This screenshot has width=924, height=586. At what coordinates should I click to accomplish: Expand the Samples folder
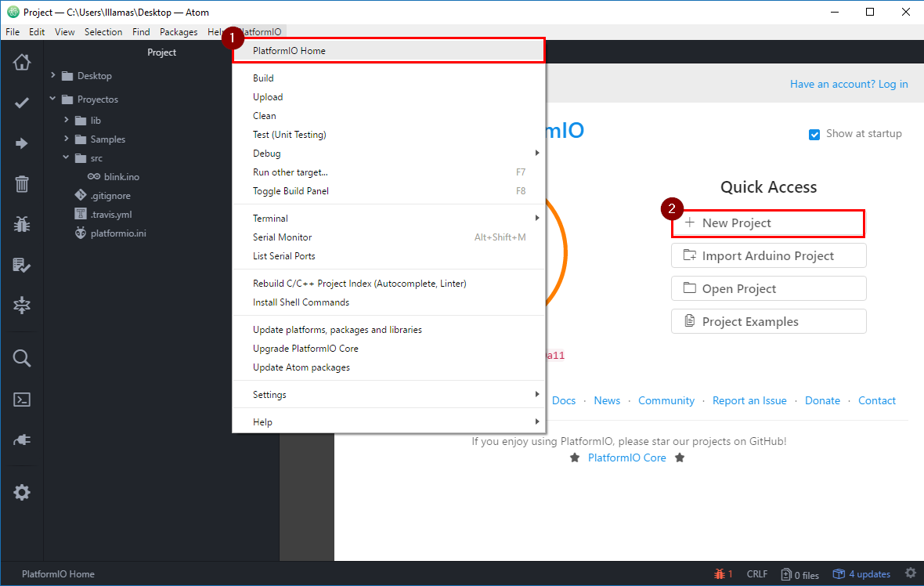[x=66, y=139]
